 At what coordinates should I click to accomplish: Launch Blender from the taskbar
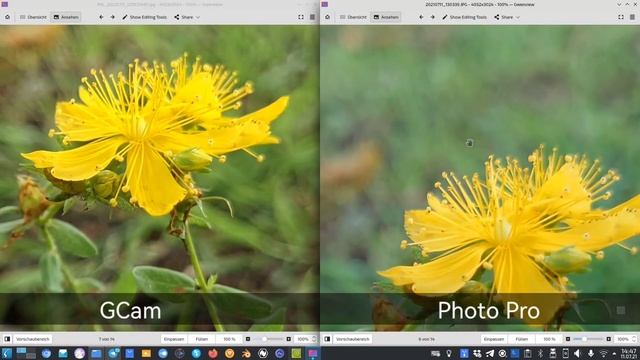click(x=246, y=353)
